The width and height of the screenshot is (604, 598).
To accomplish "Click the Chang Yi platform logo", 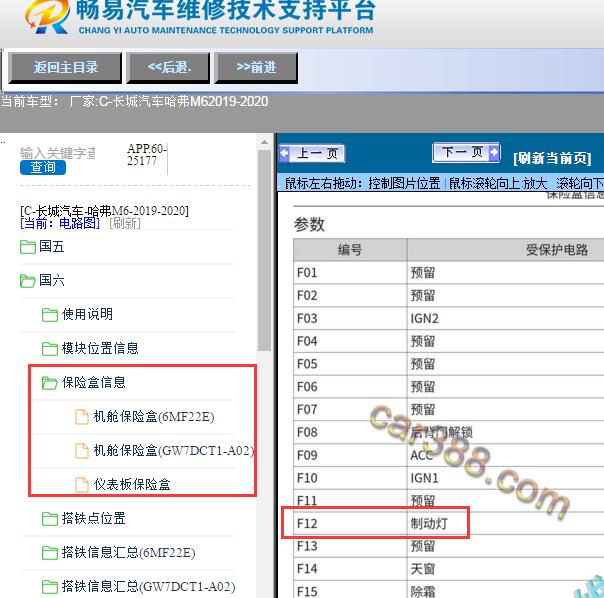I will coord(47,16).
